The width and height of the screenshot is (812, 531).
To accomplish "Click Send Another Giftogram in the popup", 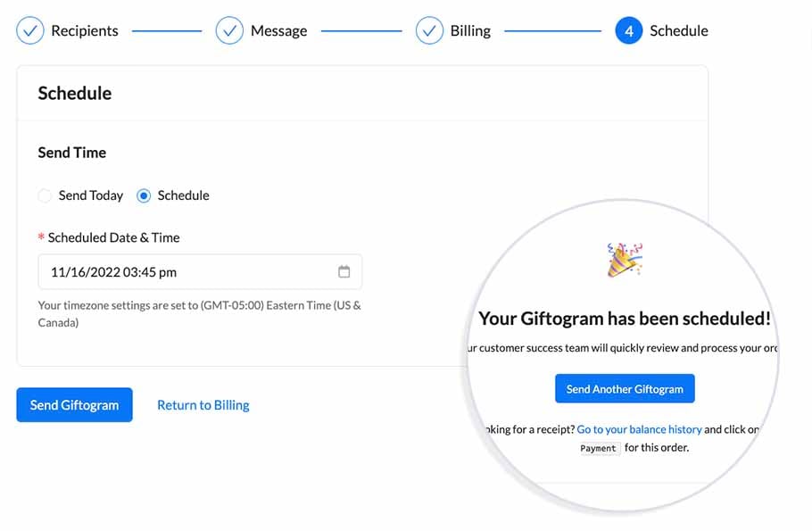I will (x=625, y=388).
